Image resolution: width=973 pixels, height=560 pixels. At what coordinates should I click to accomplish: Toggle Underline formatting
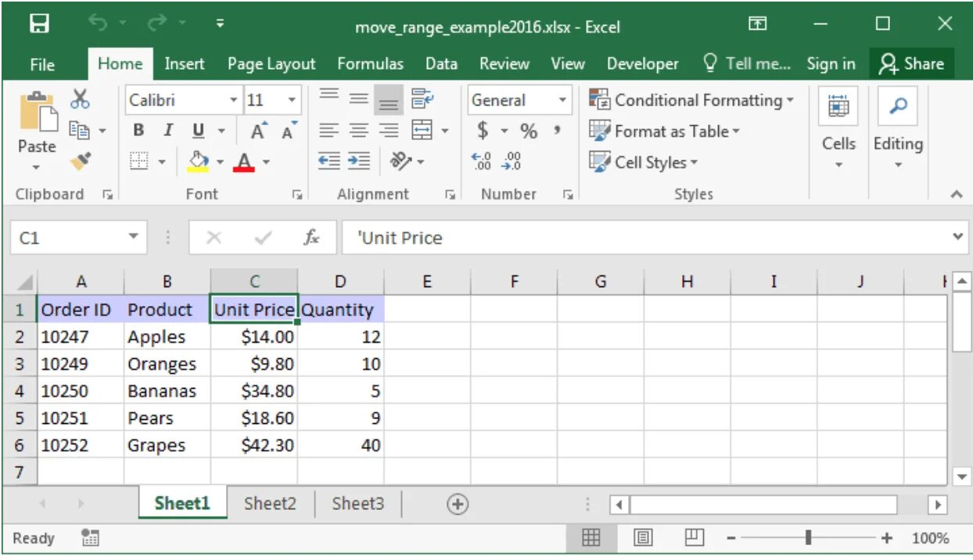[198, 131]
